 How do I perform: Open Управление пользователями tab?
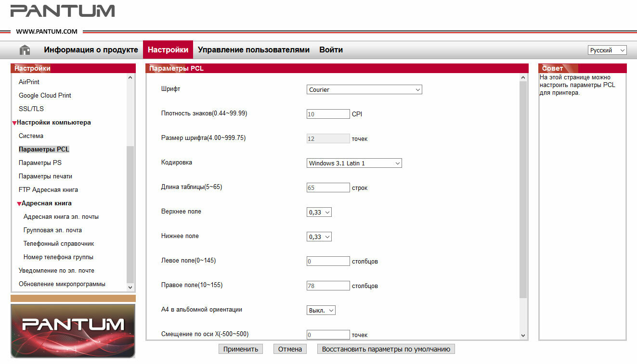(x=254, y=50)
